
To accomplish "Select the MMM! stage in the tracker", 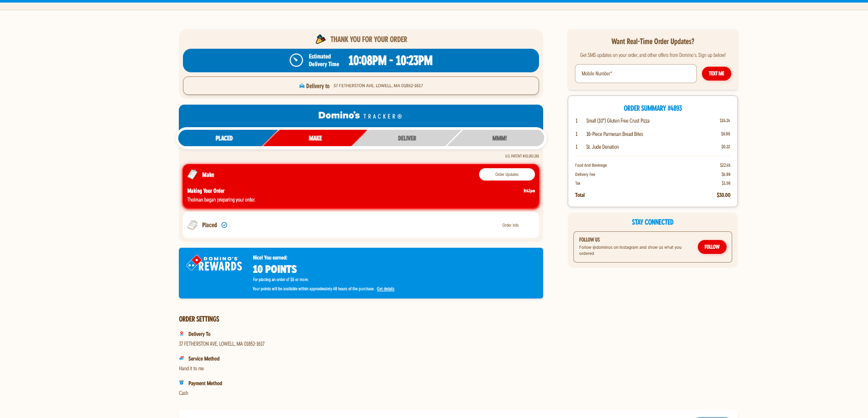I will pyautogui.click(x=499, y=138).
